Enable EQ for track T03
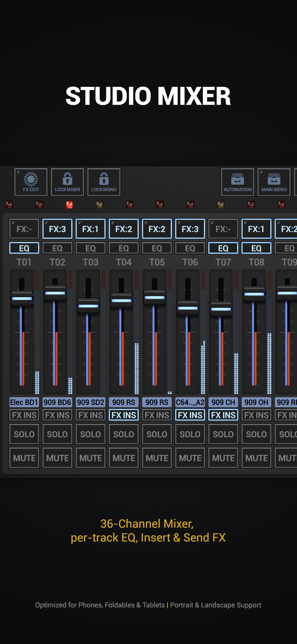297x644 pixels. (90, 248)
